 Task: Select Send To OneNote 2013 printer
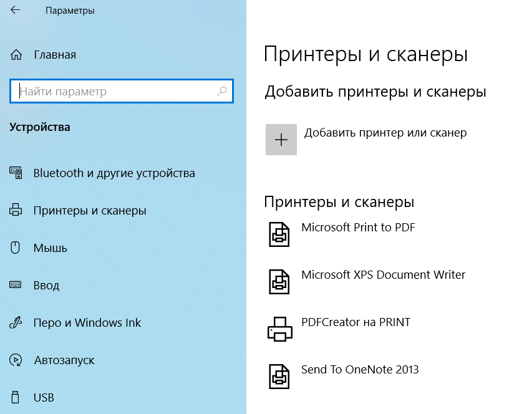click(x=360, y=370)
